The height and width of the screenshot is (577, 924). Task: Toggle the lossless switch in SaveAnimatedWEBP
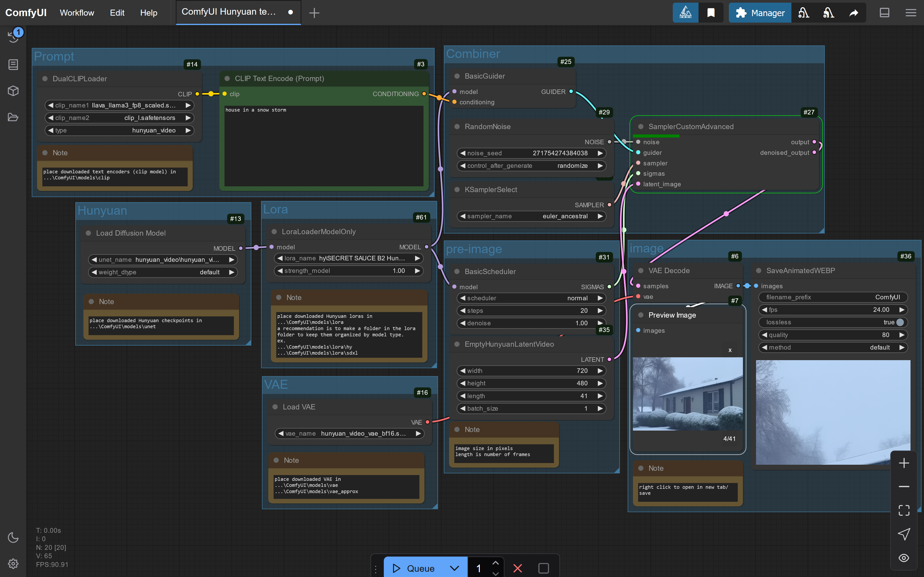tap(899, 322)
